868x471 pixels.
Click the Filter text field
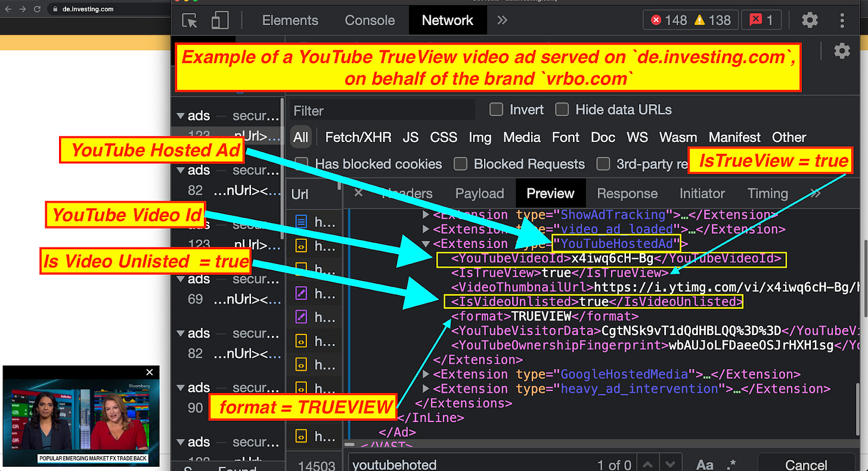(x=383, y=110)
